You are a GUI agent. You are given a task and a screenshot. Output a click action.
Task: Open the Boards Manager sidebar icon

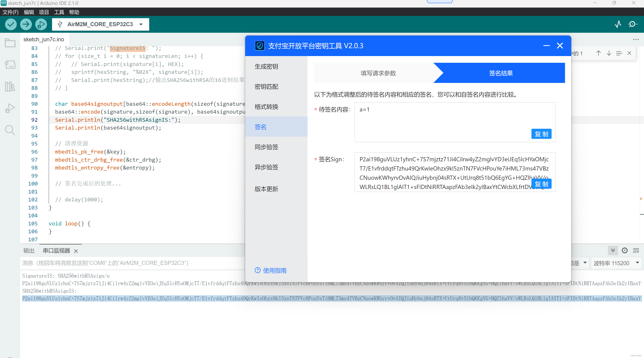pyautogui.click(x=10, y=65)
